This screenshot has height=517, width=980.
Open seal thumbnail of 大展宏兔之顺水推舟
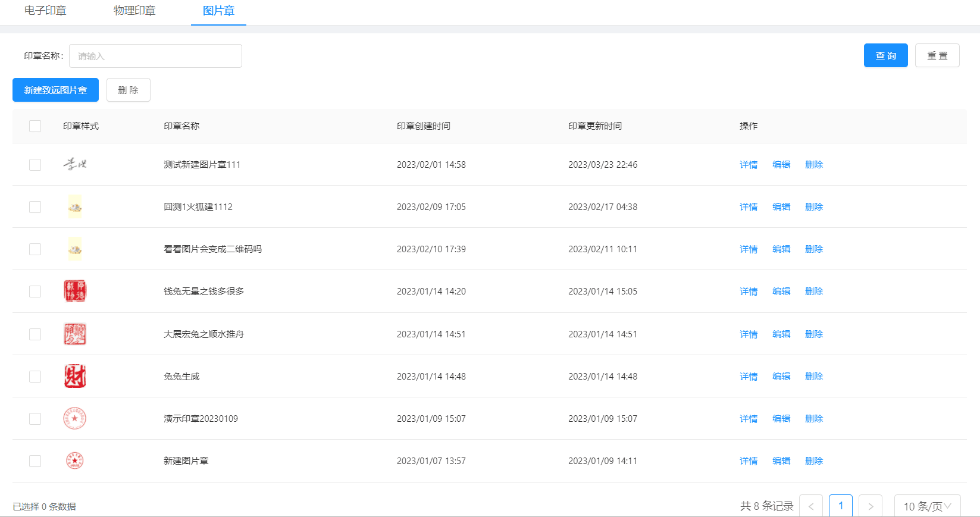coord(75,334)
